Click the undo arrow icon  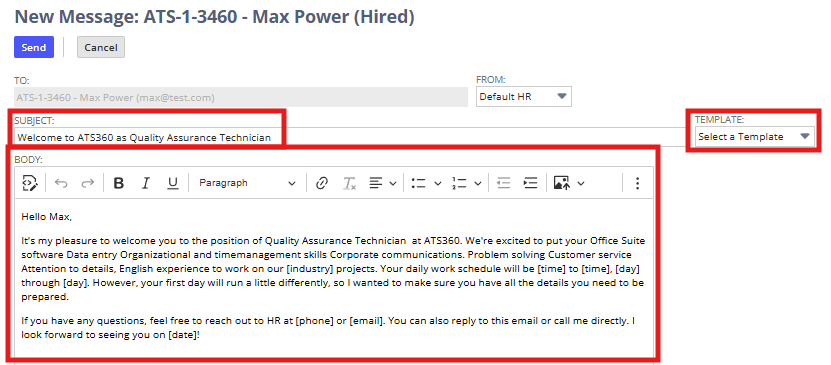(61, 183)
